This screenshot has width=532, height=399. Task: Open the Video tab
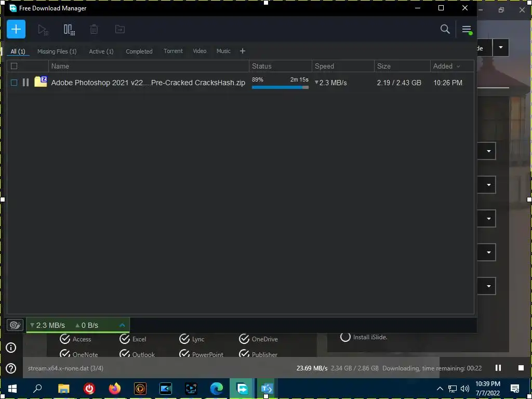[199, 51]
